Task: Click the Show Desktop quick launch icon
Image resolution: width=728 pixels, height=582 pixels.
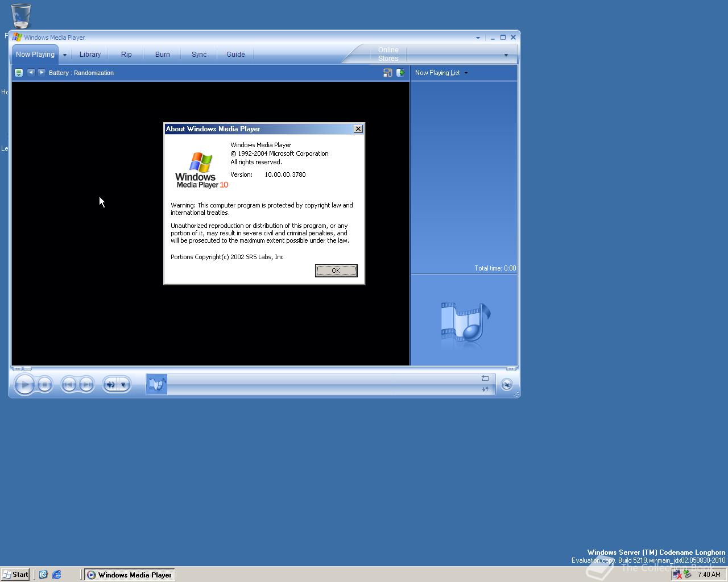Action: [x=43, y=575]
